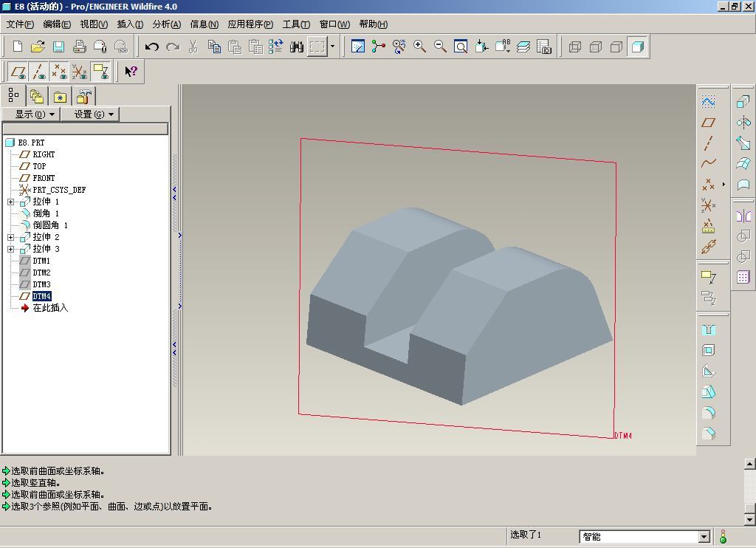Open the 分析 menu
Image resolution: width=756 pixels, height=548 pixels.
point(166,24)
